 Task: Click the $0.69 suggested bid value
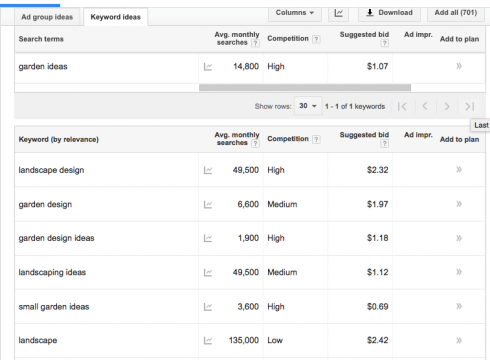(377, 306)
